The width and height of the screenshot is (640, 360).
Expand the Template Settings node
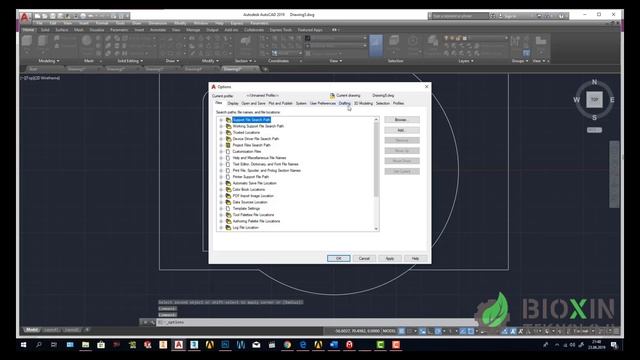click(x=221, y=209)
